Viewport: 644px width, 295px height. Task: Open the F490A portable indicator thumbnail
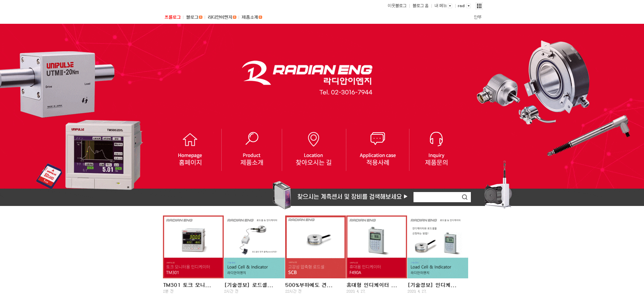376,247
